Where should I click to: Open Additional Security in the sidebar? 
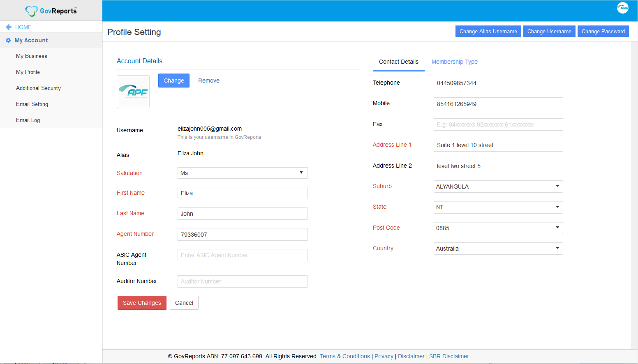tap(38, 88)
